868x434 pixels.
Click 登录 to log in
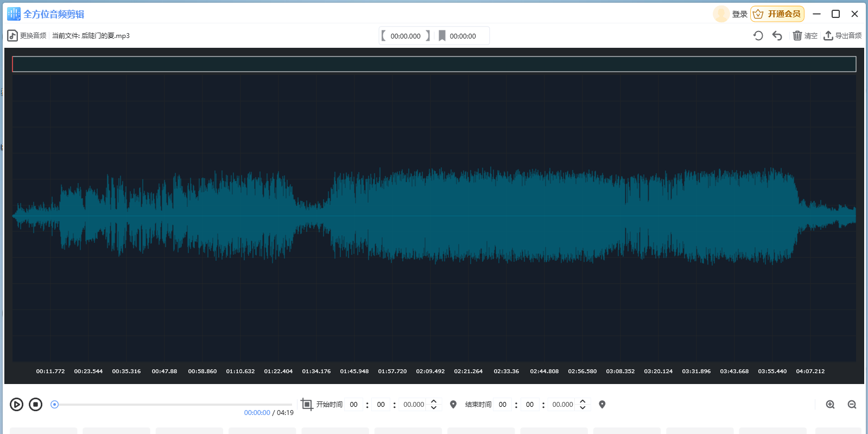point(739,14)
